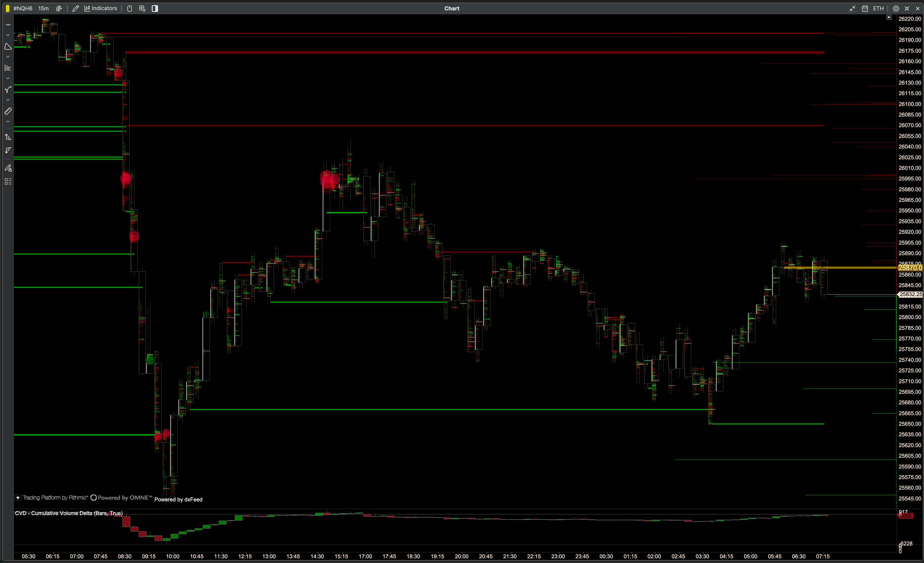Viewport: 924px width, 563px height.
Task: Open the 15m timeframe selector
Action: point(43,8)
